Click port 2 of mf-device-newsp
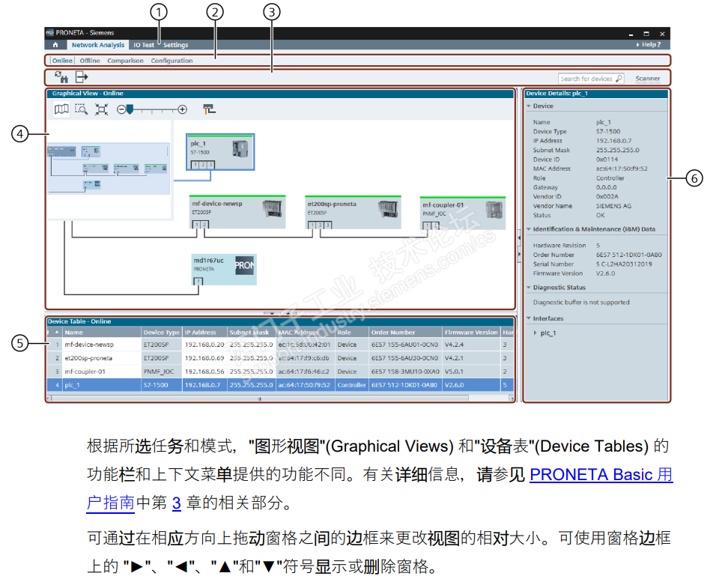Image resolution: width=719 pixels, height=588 pixels. click(204, 225)
